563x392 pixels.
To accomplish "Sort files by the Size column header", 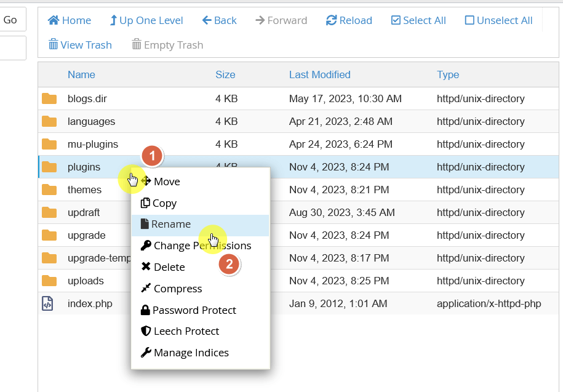I will tap(225, 74).
